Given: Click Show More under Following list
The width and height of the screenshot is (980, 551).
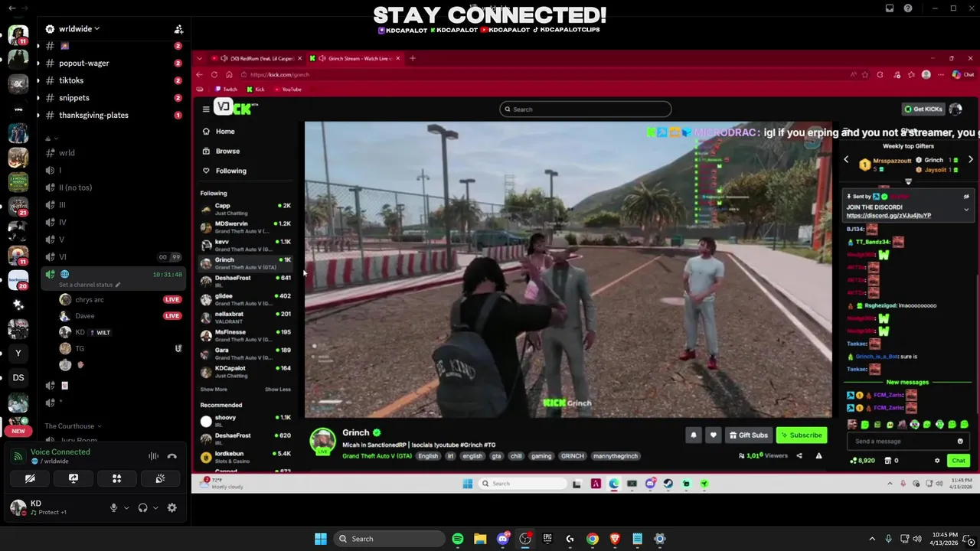Looking at the screenshot, I should pyautogui.click(x=214, y=390).
